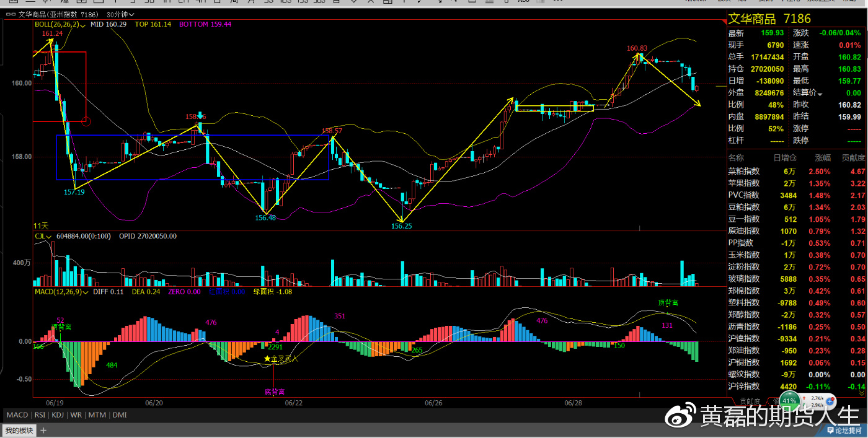Select the 郑棉指数 row
Image resolution: width=868 pixels, height=438 pixels.
click(x=797, y=291)
